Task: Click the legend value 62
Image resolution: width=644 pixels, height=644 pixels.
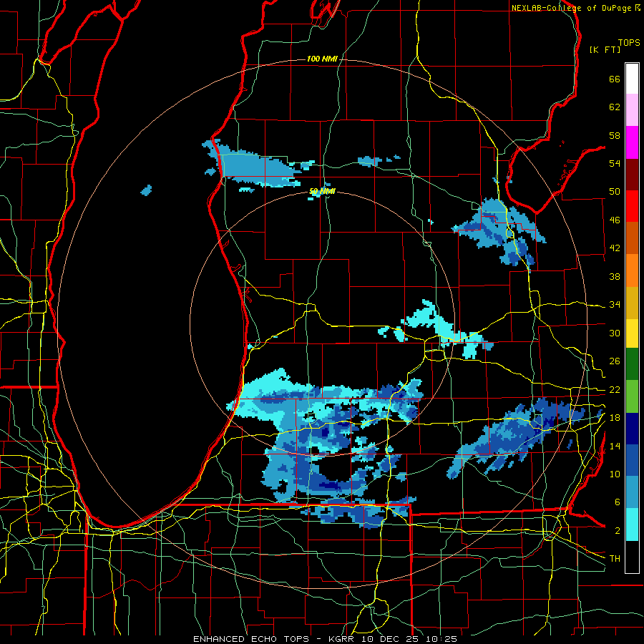Action: click(x=615, y=107)
